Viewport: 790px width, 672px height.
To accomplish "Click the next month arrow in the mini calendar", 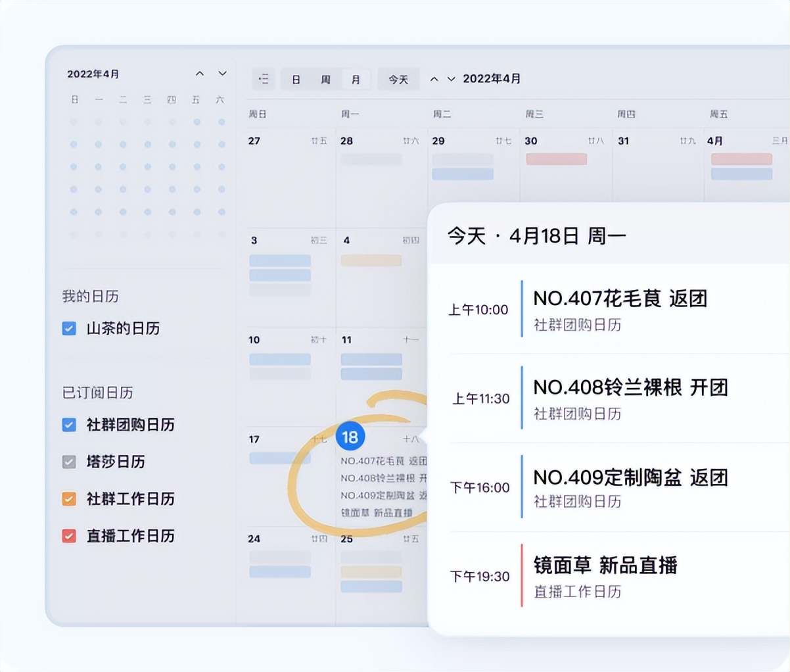I will tap(222, 74).
